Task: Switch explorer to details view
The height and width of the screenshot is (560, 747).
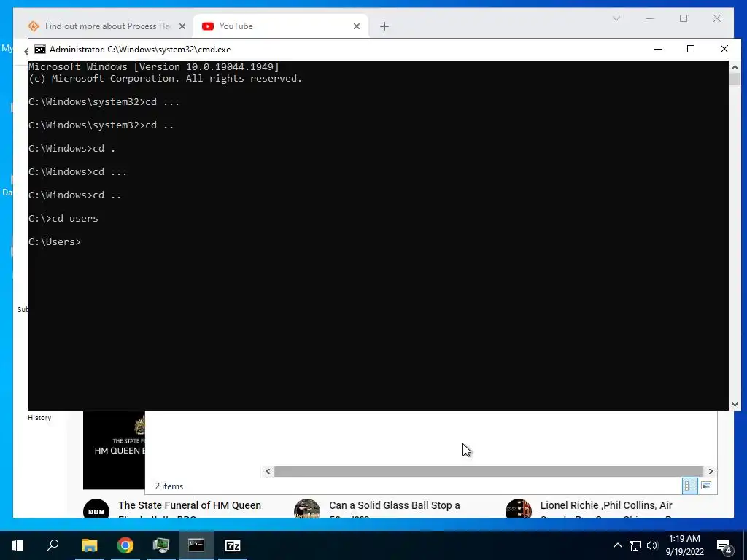Action: tap(690, 486)
